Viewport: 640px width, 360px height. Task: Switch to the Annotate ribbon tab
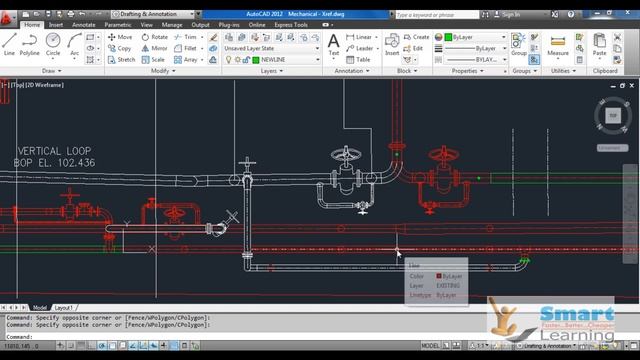tap(84, 25)
